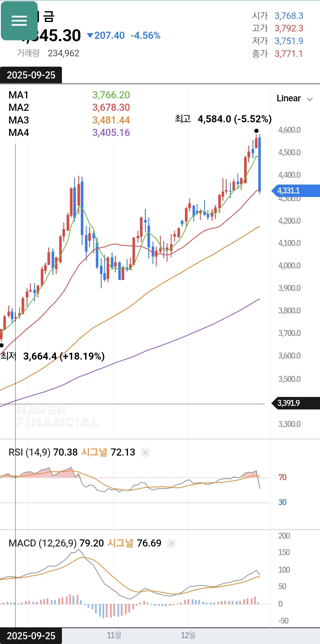Image resolution: width=320 pixels, height=644 pixels.
Task: Select the MA2 value 3,678.30
Action: click(x=111, y=108)
